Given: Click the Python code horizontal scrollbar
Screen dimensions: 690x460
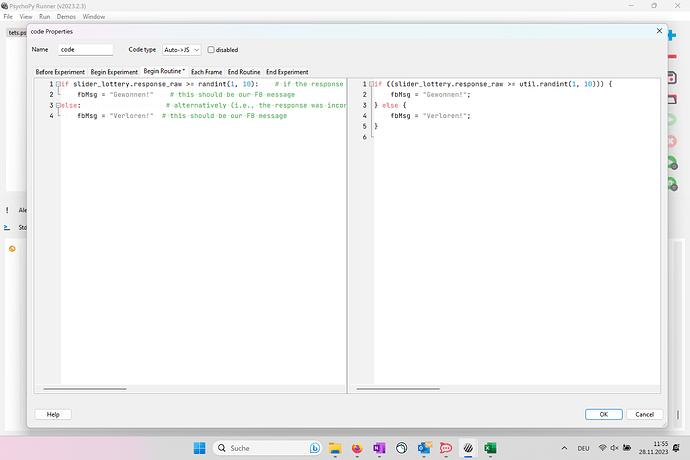Looking at the screenshot, I should point(85,389).
